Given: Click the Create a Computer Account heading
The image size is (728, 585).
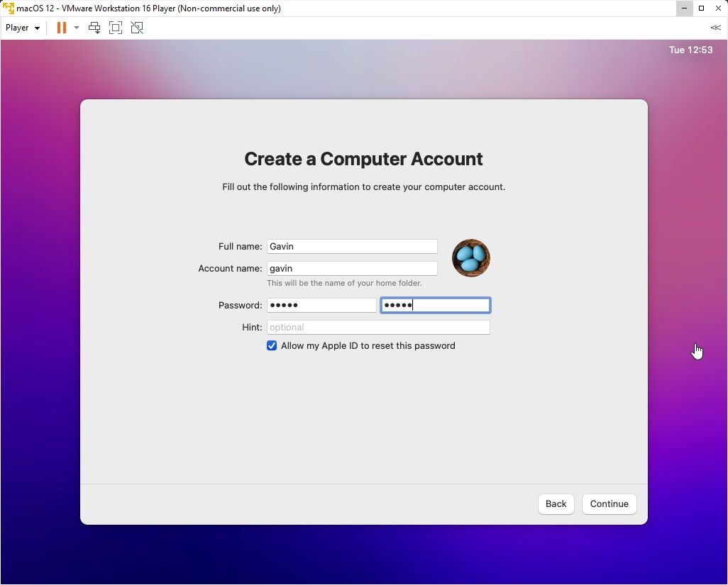Looking at the screenshot, I should [363, 159].
